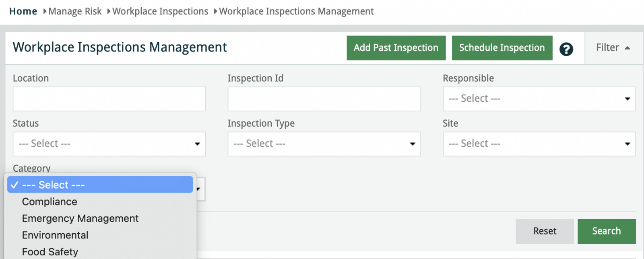Open the Status dropdown
644x259 pixels.
109,144
